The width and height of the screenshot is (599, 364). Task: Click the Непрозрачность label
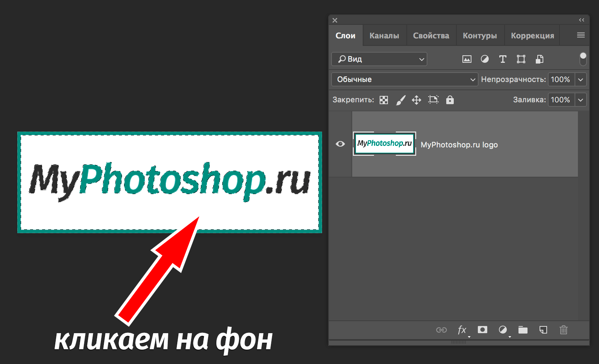(x=513, y=79)
